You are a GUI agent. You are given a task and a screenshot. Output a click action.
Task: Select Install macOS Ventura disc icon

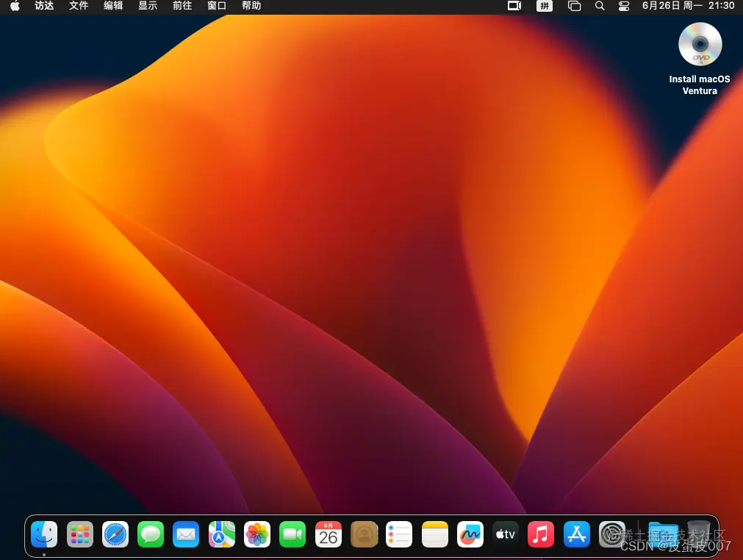point(700,44)
